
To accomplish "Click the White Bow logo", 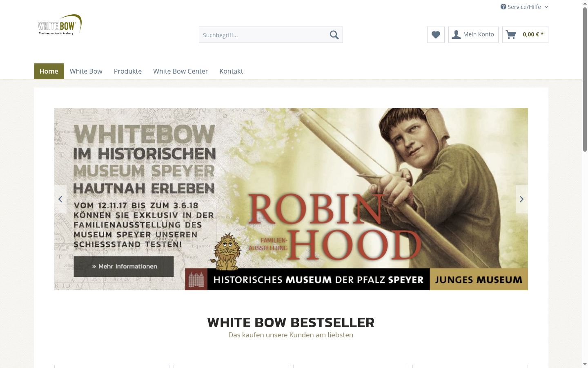I will (60, 25).
